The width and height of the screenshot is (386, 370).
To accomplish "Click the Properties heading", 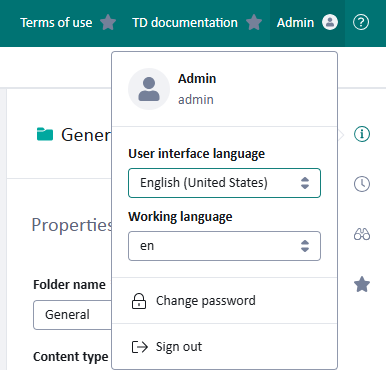I will (x=72, y=225).
